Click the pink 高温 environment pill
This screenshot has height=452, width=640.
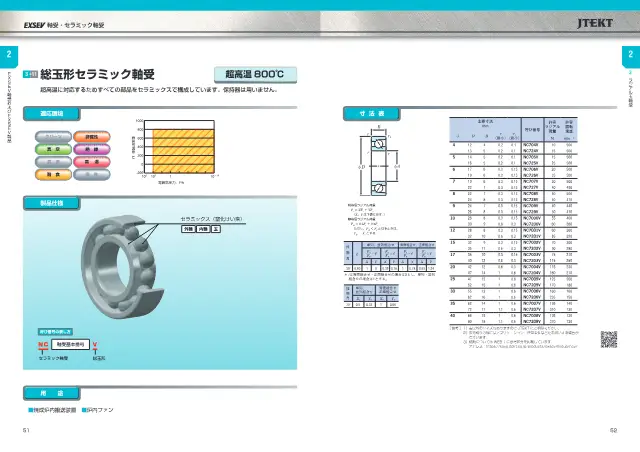click(x=92, y=162)
